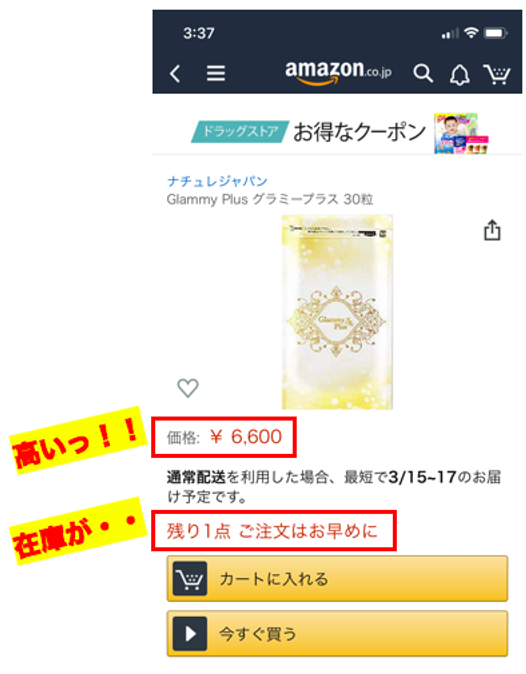Screen dimensions: 526x674
Task: Tap the share icon beside product image
Action: pos(492,230)
